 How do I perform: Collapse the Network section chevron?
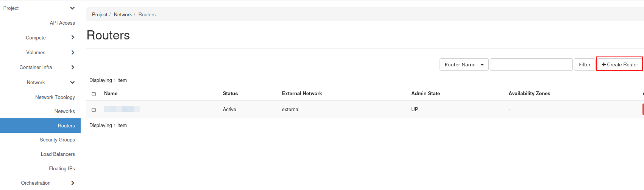click(x=72, y=82)
